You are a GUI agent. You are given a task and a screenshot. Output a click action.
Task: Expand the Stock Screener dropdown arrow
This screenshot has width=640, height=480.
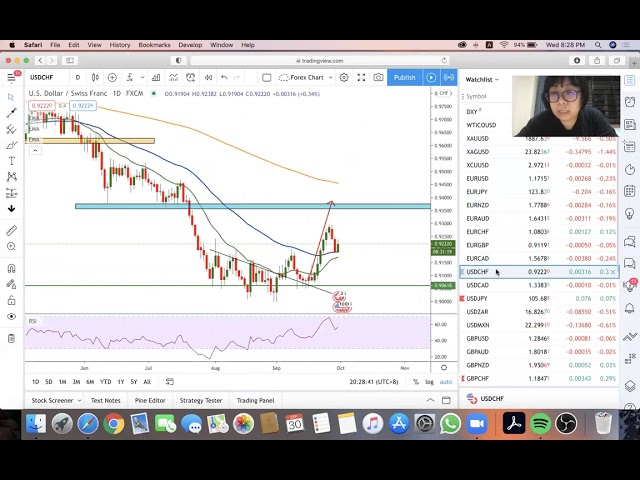(x=79, y=400)
